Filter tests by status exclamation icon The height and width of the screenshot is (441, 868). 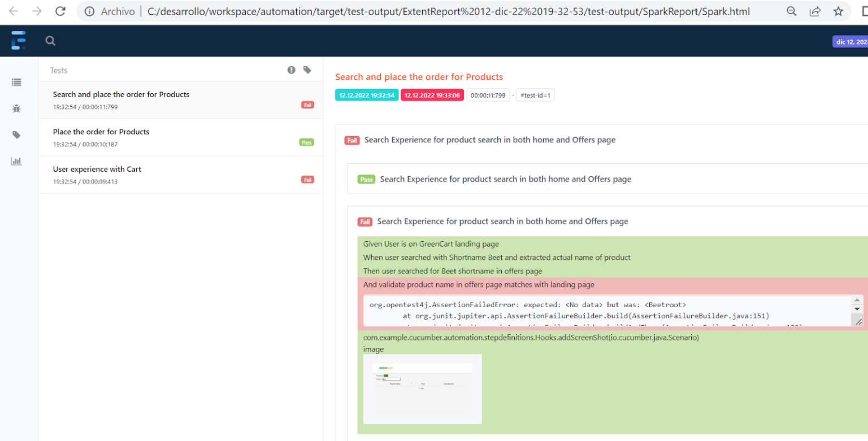point(291,70)
